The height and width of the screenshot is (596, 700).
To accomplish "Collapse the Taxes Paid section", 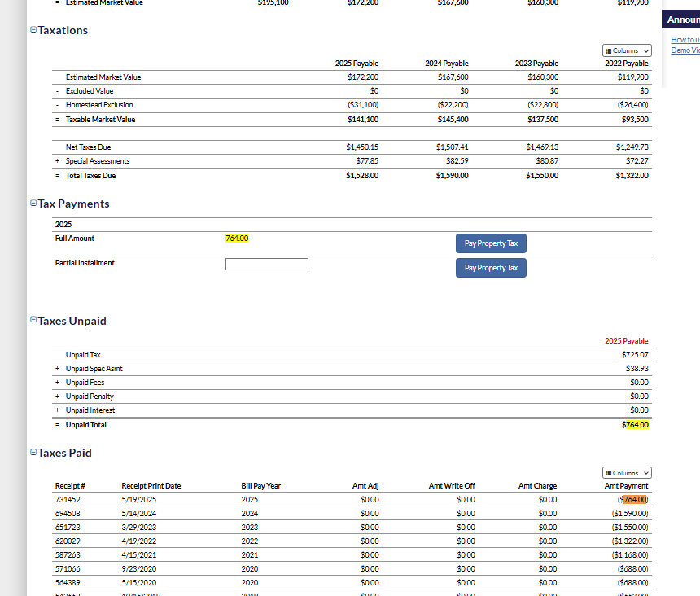I will (33, 453).
